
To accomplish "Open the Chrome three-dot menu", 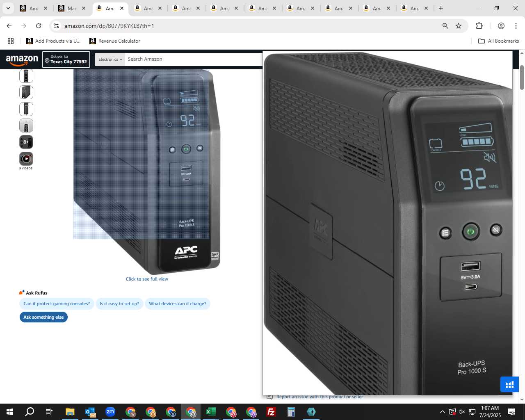I will [516, 26].
